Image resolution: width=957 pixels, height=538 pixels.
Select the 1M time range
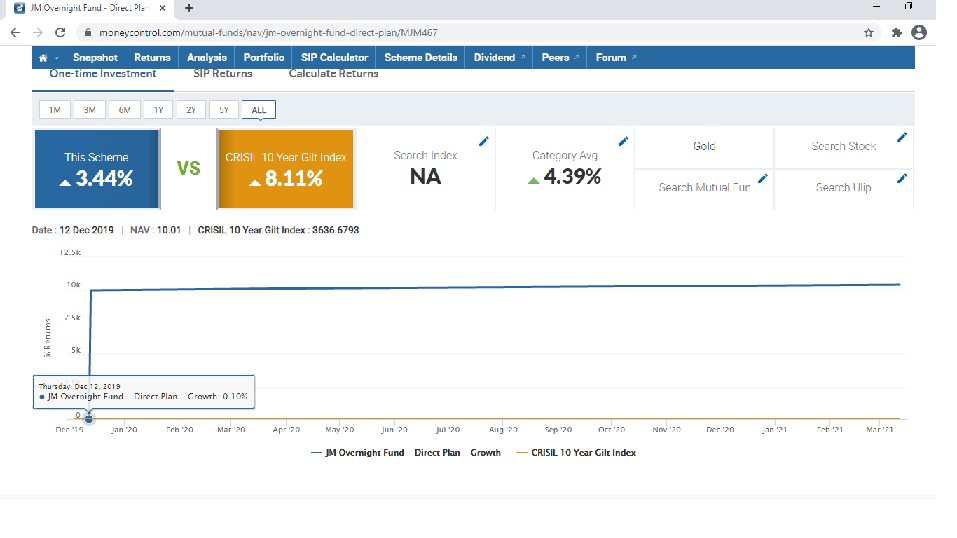pyautogui.click(x=54, y=110)
